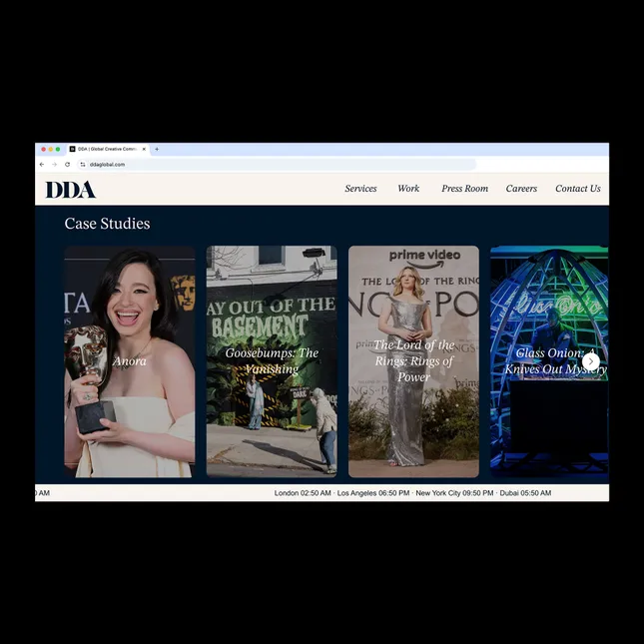
Task: Go to Press Room
Action: tap(464, 189)
